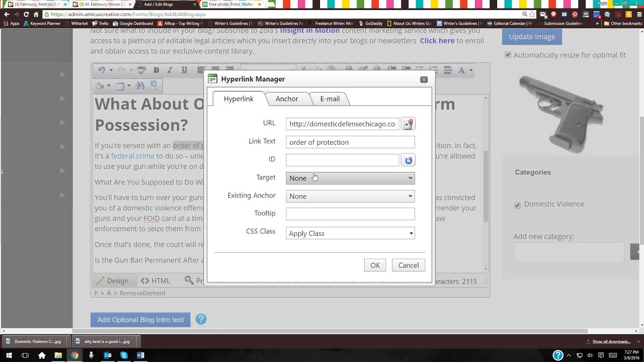The width and height of the screenshot is (644, 362).
Task: Expand the background color dropdown arrow
Action: pyautogui.click(x=109, y=86)
